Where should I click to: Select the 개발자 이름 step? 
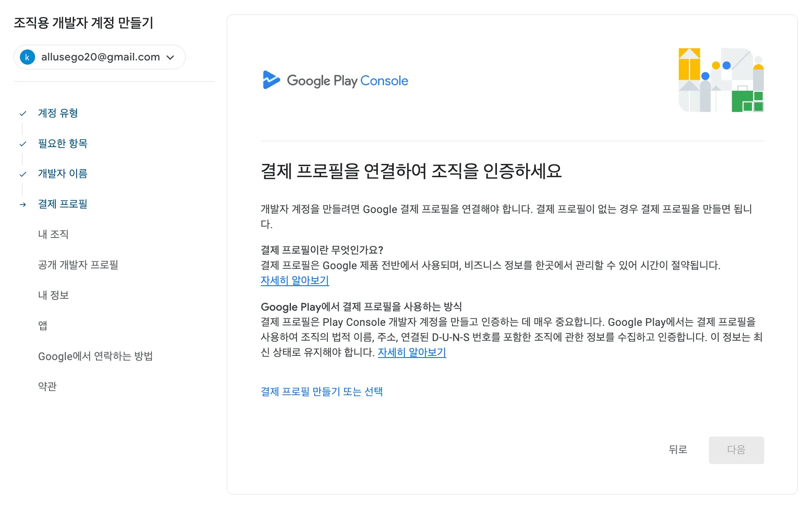tap(63, 174)
